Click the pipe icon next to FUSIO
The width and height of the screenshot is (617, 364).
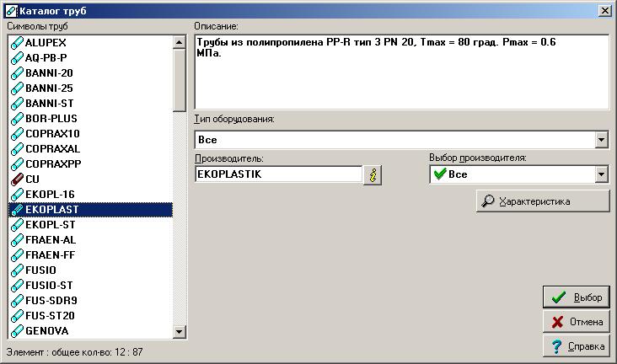coord(17,270)
